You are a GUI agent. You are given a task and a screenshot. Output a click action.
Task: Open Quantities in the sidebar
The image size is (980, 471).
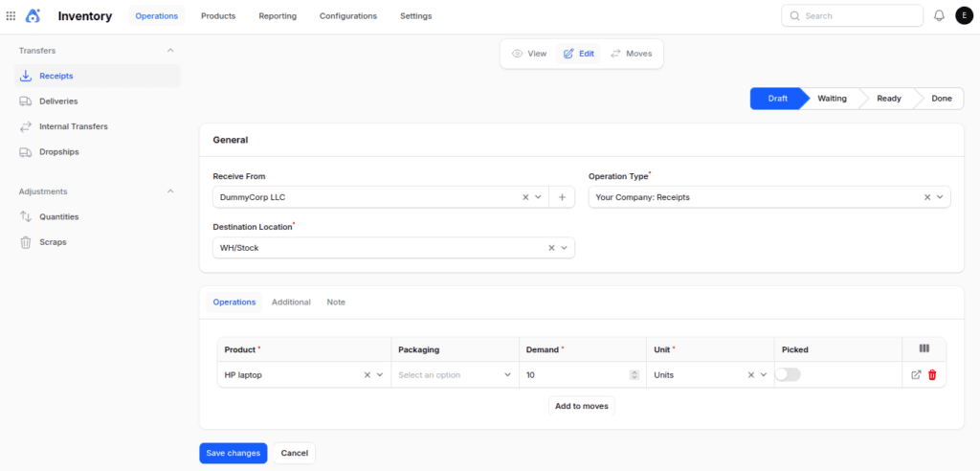tap(98, 216)
